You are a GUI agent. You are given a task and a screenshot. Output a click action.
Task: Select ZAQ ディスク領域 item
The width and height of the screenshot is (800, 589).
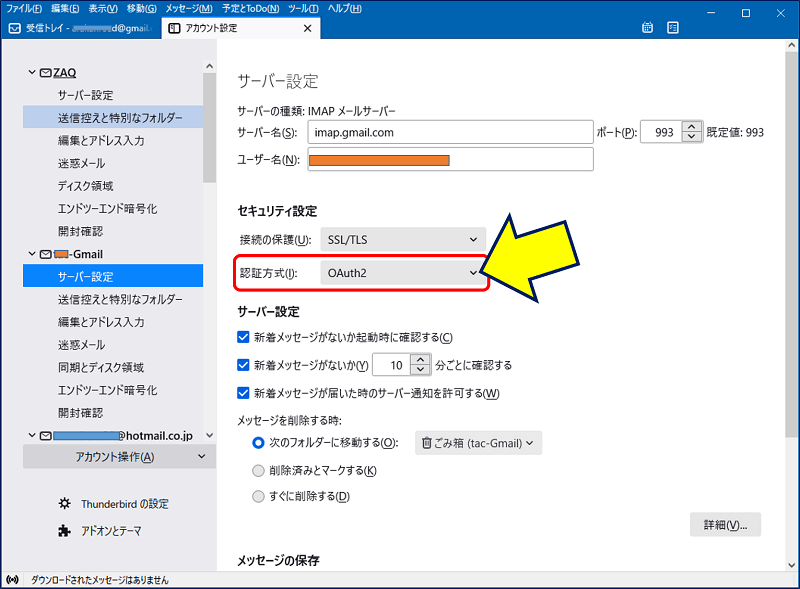pyautogui.click(x=113, y=186)
